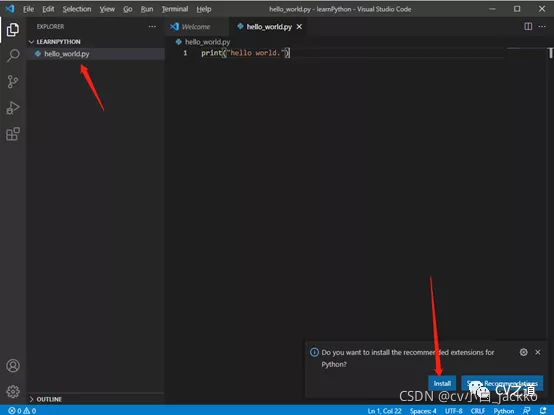Change UTF-8 encoding in status bar
This screenshot has width=554, height=415.
[454, 411]
